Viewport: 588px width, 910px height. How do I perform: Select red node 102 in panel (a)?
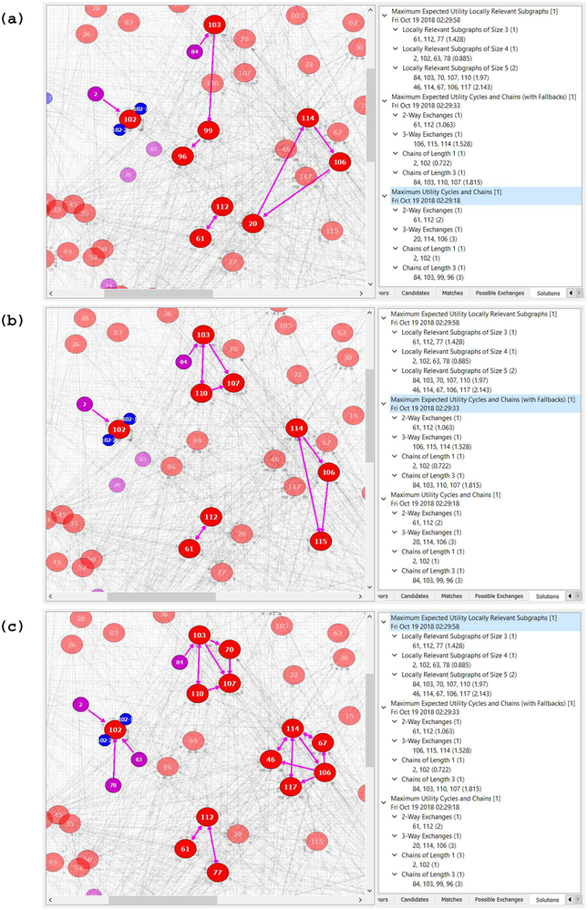pyautogui.click(x=129, y=119)
